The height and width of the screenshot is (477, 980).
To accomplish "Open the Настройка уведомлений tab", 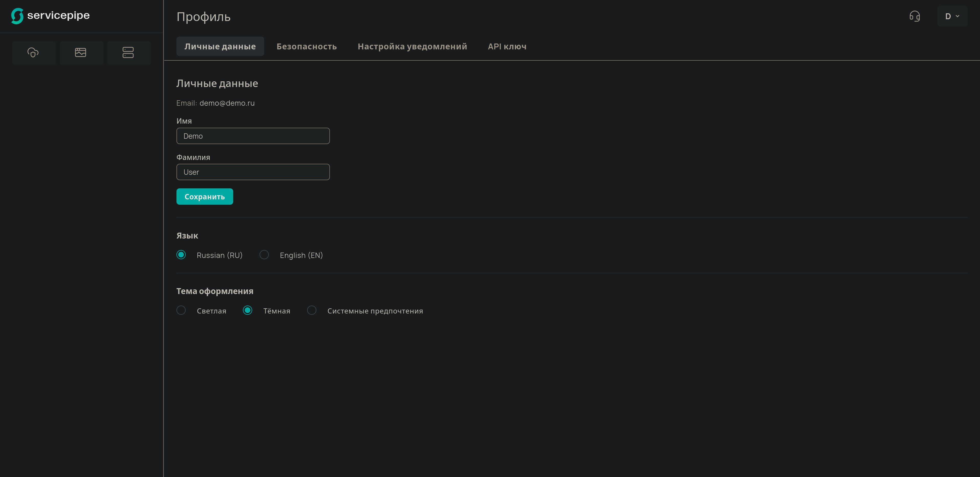I will click(412, 46).
